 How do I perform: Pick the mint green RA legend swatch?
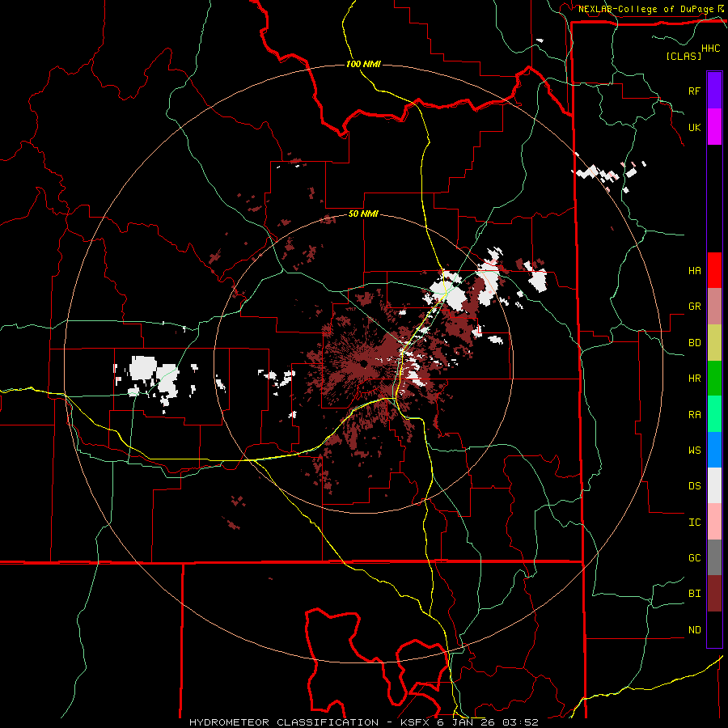pyautogui.click(x=714, y=414)
